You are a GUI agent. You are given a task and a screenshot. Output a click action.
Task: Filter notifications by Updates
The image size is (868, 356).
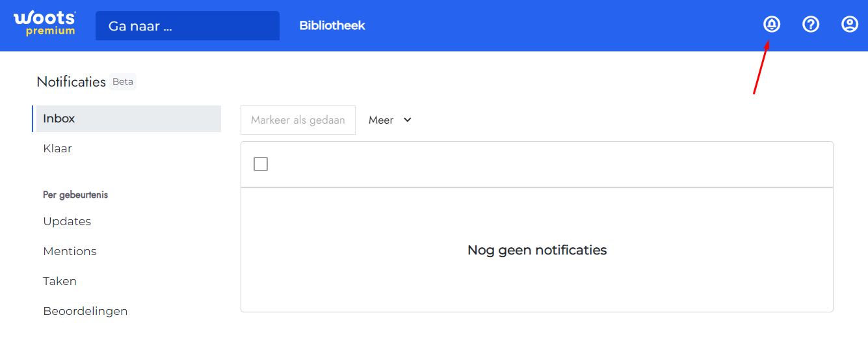67,221
